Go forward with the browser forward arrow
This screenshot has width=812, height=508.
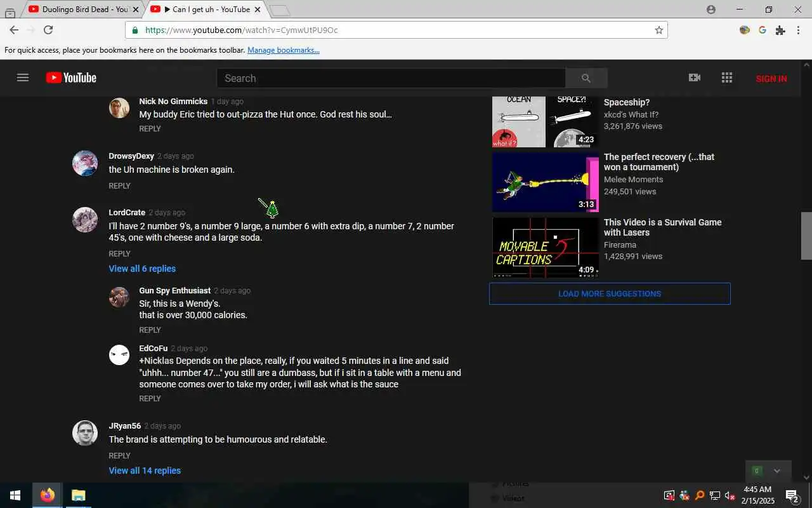[30, 30]
